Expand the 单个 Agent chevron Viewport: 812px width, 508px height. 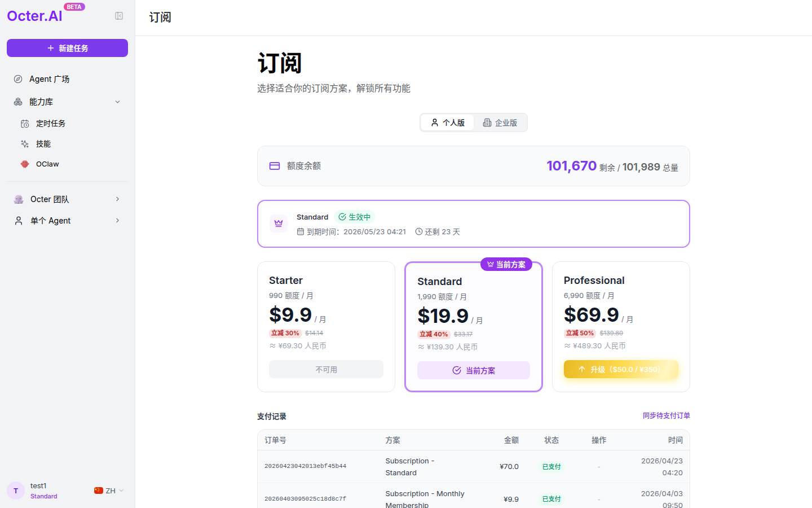117,221
